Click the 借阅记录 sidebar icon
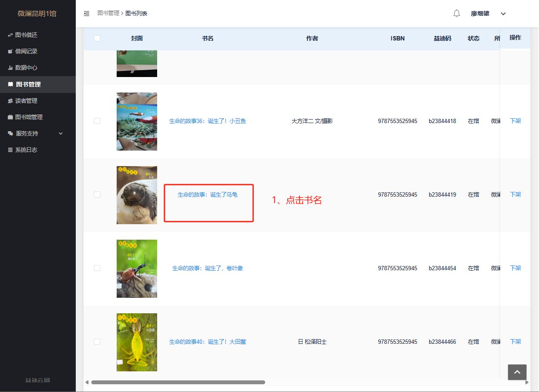 point(10,51)
